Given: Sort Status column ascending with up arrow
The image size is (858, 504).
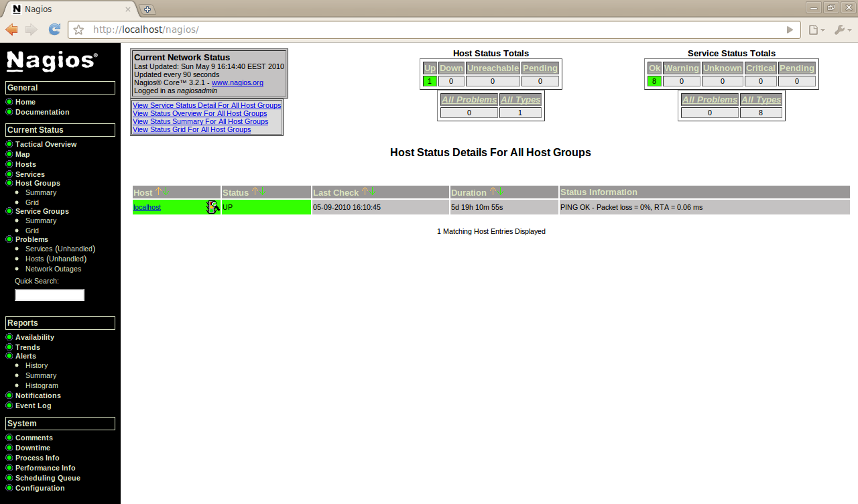Looking at the screenshot, I should click(255, 192).
